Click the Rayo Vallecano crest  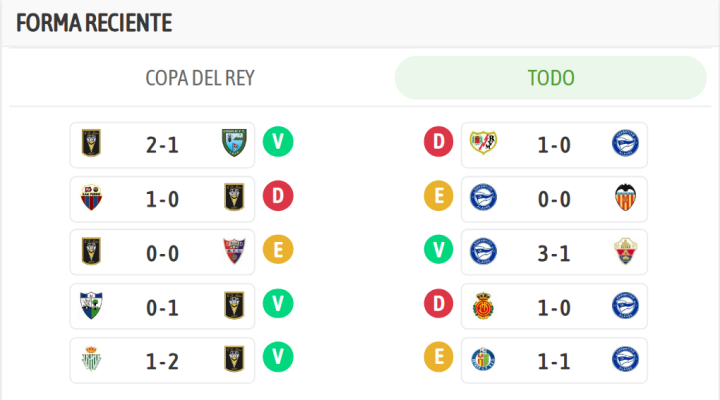[483, 144]
